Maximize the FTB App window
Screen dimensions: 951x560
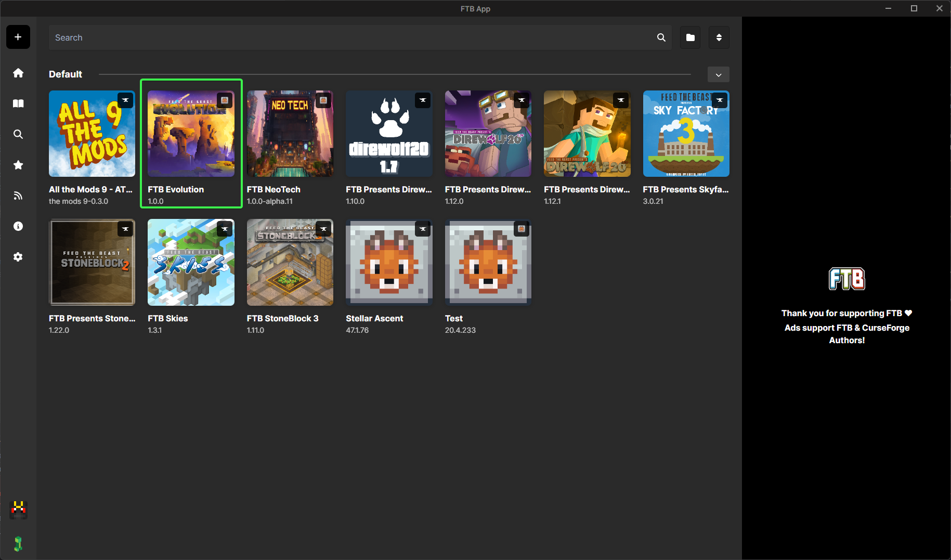(914, 8)
